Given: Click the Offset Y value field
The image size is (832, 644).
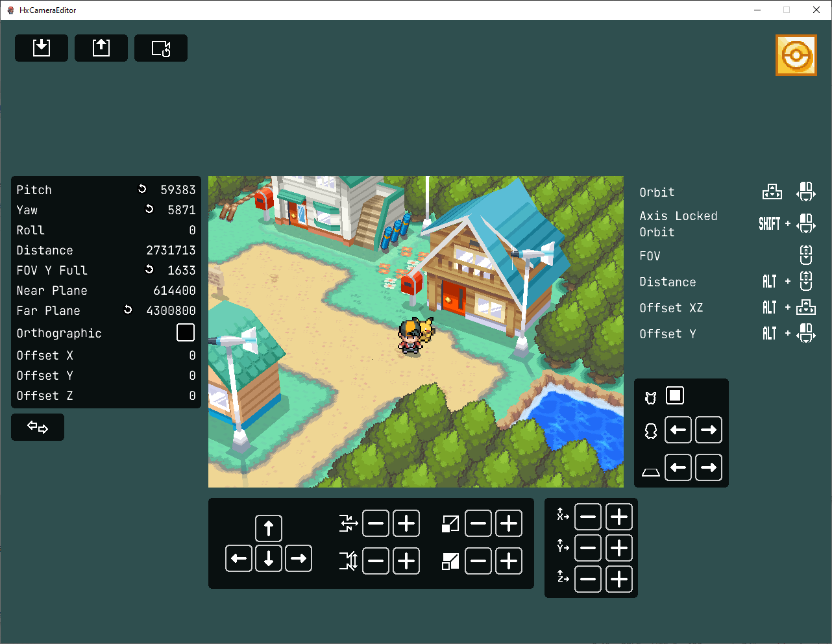Looking at the screenshot, I should 192,375.
